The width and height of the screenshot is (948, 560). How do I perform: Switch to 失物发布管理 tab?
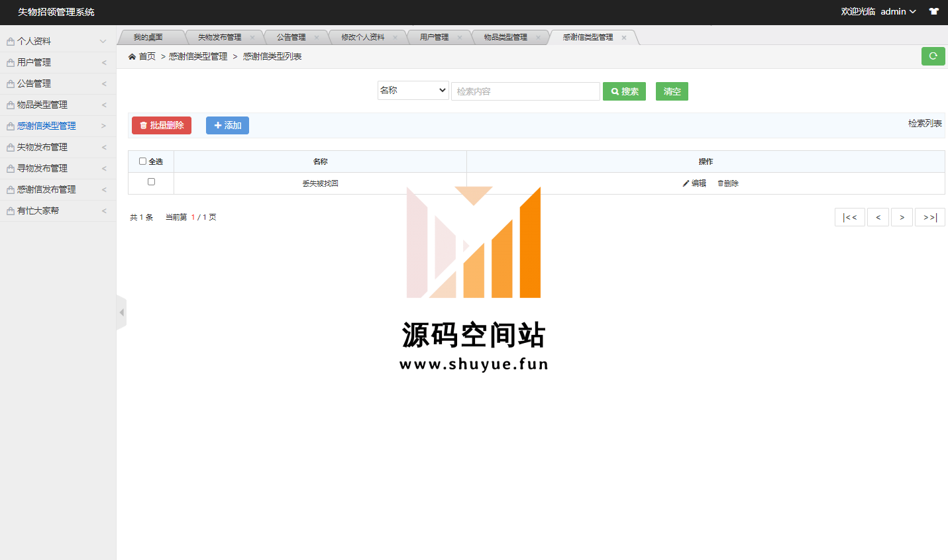219,38
